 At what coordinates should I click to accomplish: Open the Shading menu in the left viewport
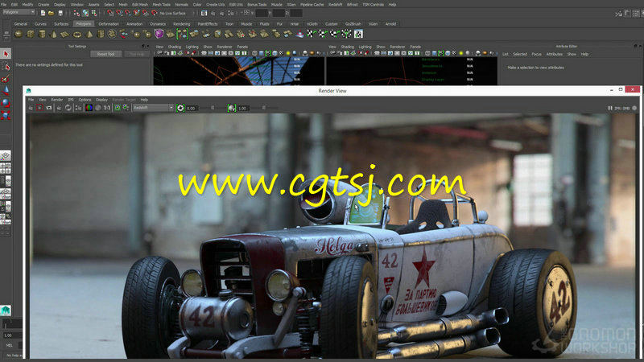(175, 47)
